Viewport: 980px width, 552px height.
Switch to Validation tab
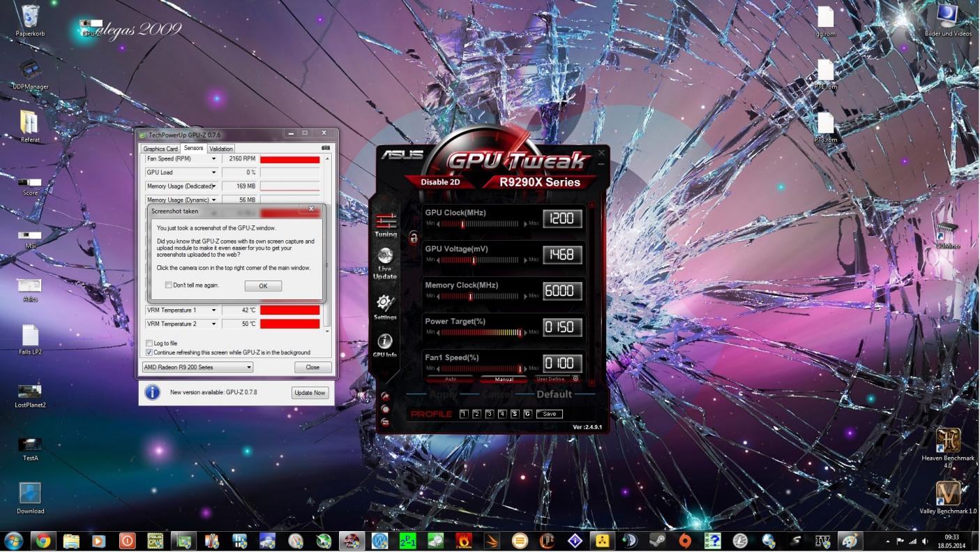(x=221, y=149)
